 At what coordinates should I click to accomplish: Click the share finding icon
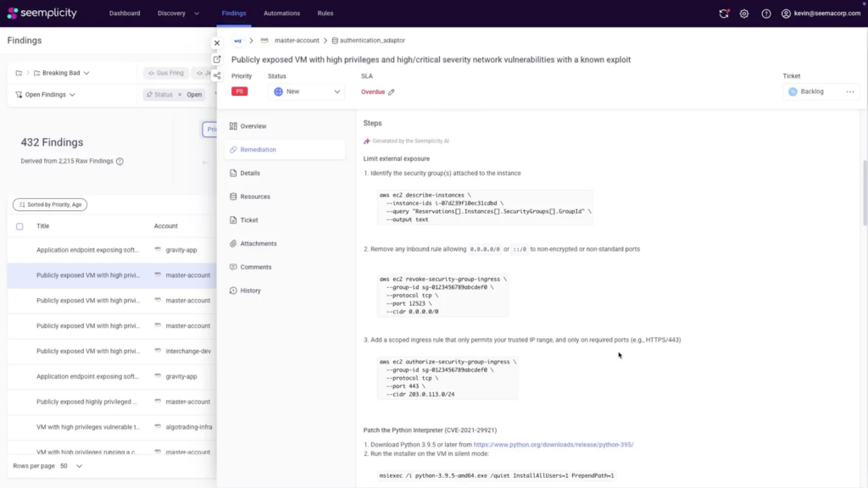click(x=217, y=75)
